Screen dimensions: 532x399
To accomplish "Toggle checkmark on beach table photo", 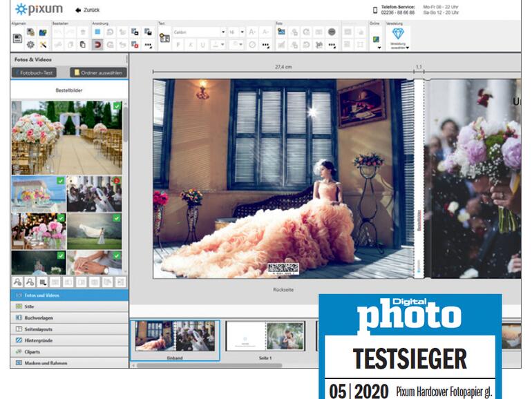I will pos(61,181).
